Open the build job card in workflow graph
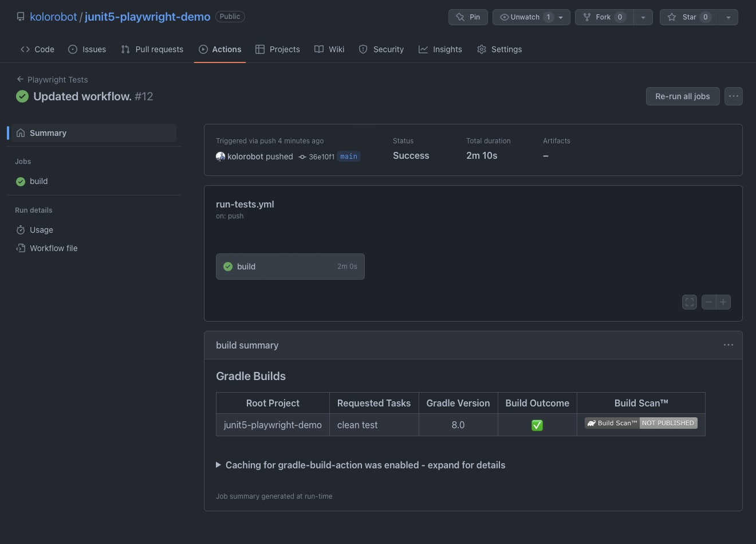The image size is (756, 544). [x=290, y=267]
